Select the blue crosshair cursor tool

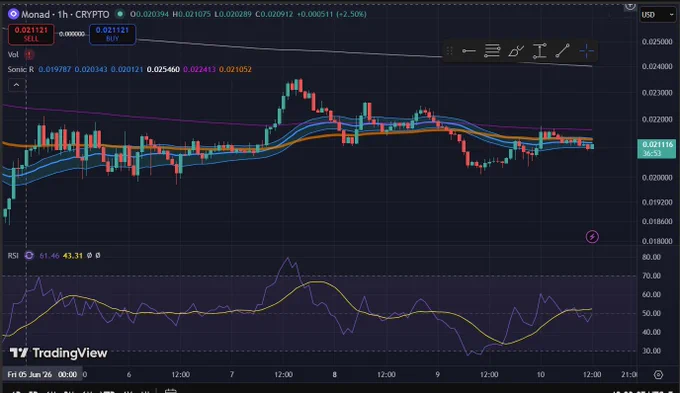586,51
